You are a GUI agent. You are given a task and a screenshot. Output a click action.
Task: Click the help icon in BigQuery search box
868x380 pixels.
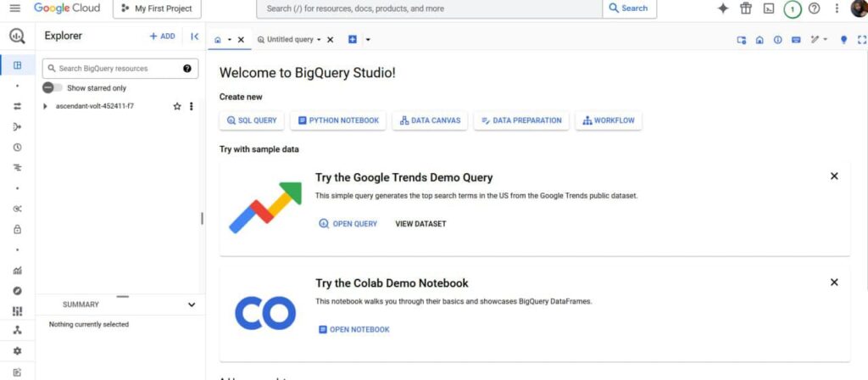pyautogui.click(x=187, y=69)
